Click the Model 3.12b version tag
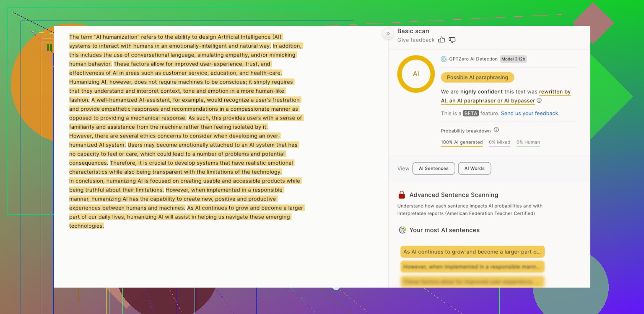The image size is (644, 314). [513, 59]
